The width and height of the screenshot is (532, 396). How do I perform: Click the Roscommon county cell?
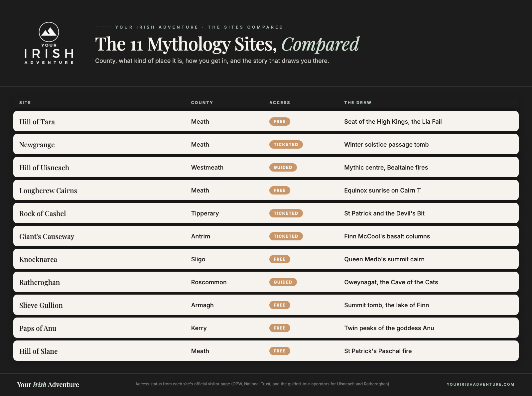coord(209,282)
